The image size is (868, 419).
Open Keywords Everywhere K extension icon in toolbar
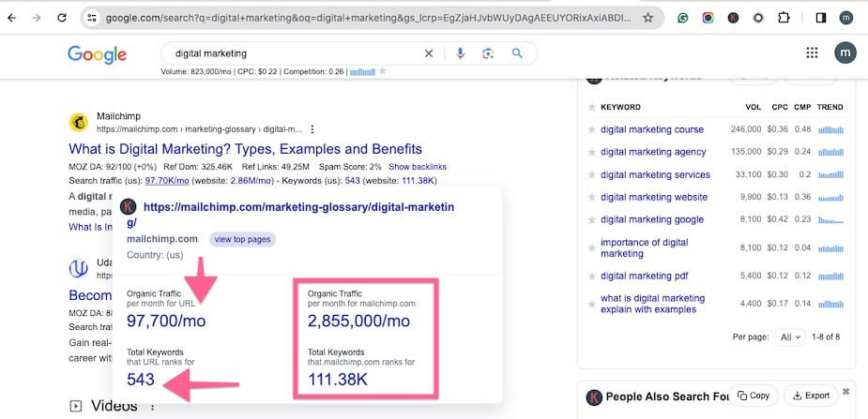[733, 18]
